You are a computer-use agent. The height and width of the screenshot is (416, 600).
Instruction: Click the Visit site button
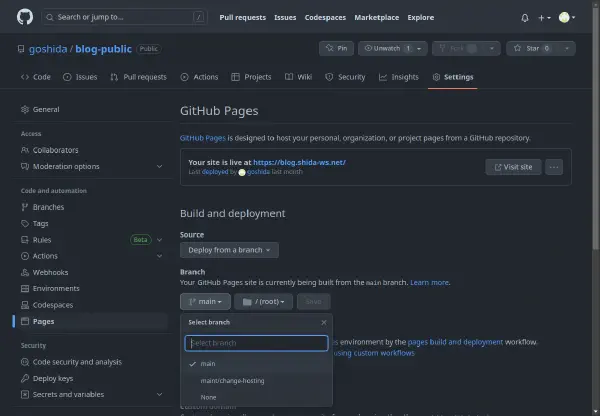[513, 167]
